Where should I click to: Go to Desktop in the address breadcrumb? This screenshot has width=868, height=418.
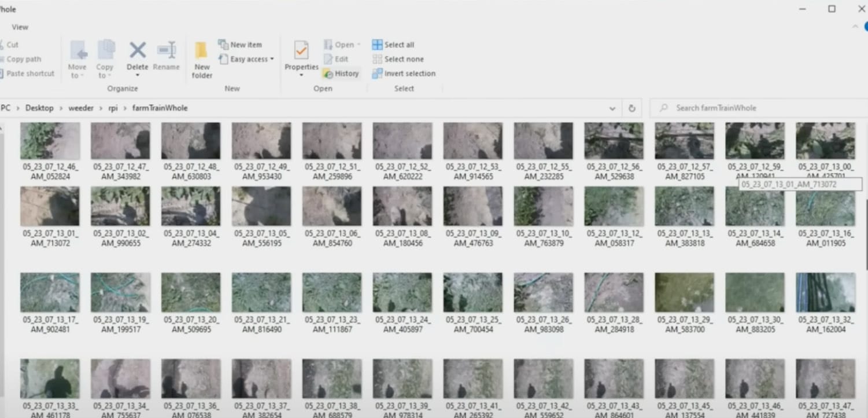[39, 108]
